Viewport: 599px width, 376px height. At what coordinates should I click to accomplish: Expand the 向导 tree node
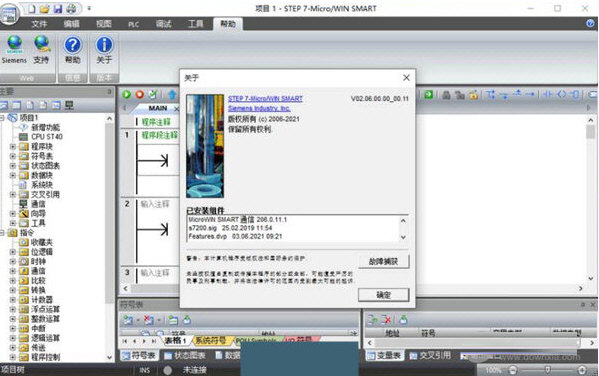13,214
